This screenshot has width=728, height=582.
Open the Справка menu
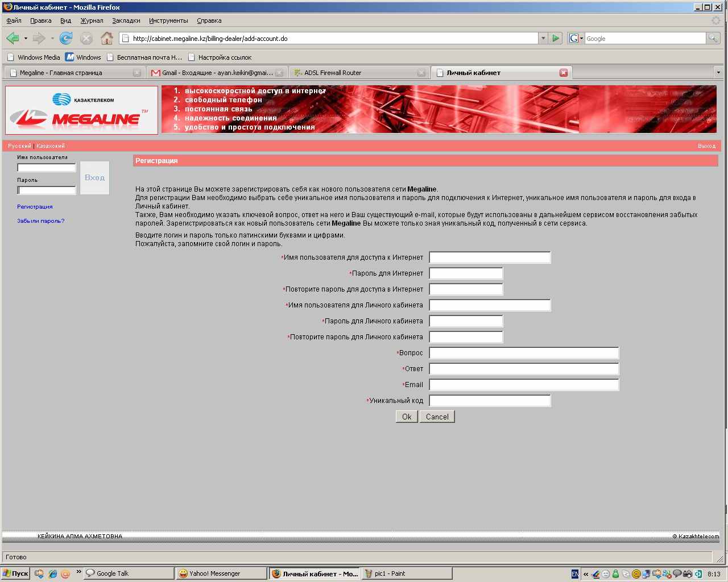click(x=209, y=20)
